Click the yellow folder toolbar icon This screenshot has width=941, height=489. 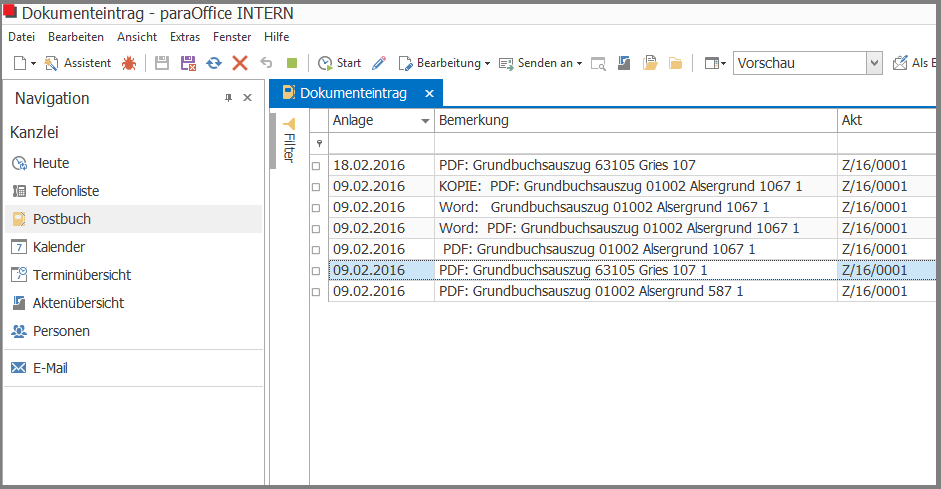coord(676,63)
